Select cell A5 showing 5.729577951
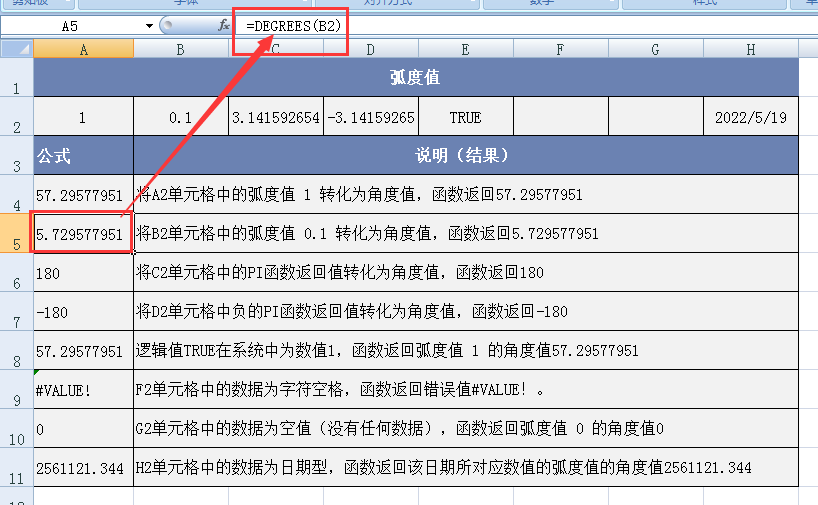Screen dimensions: 818x505 (83, 233)
